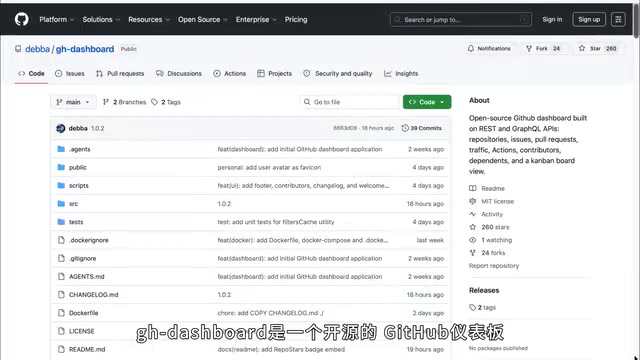Image resolution: width=640 pixels, height=360 pixels.
Task: Open commit 'test: add unit tests for filtersCache utility'
Action: tap(276, 222)
